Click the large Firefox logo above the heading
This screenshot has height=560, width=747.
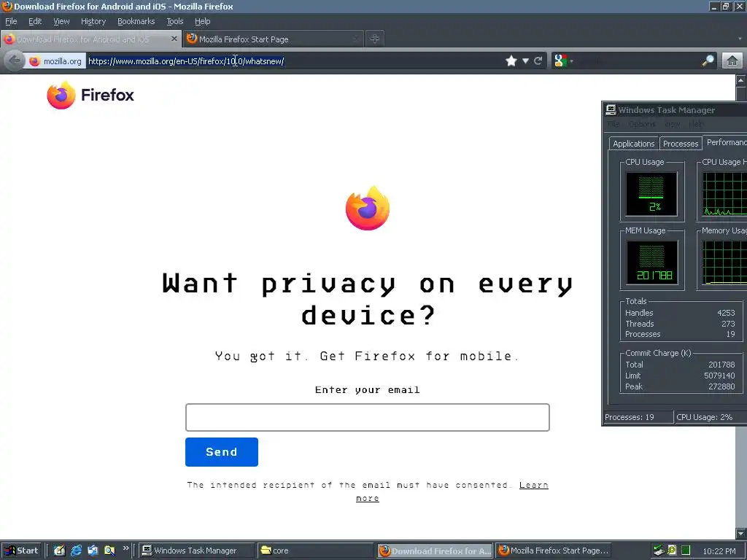click(x=368, y=208)
